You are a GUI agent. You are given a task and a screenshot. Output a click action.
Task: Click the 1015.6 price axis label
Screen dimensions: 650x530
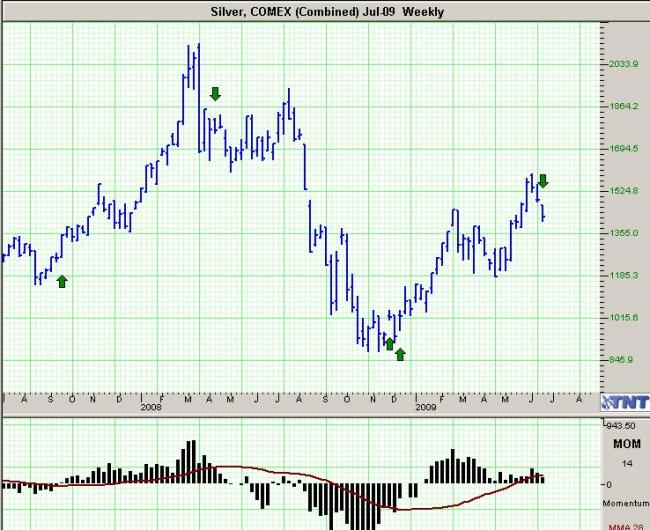click(623, 317)
